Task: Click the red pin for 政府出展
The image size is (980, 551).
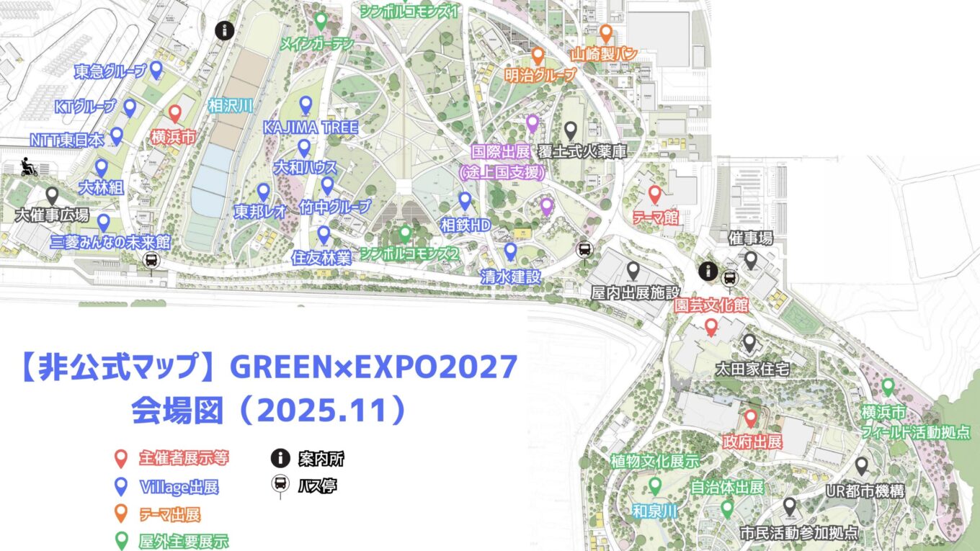Action: [x=750, y=418]
